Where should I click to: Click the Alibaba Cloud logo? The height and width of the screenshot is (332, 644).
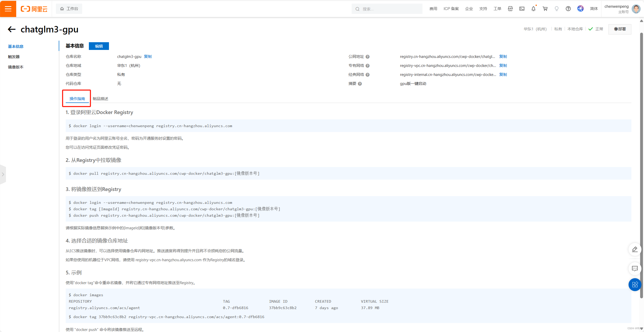click(34, 9)
